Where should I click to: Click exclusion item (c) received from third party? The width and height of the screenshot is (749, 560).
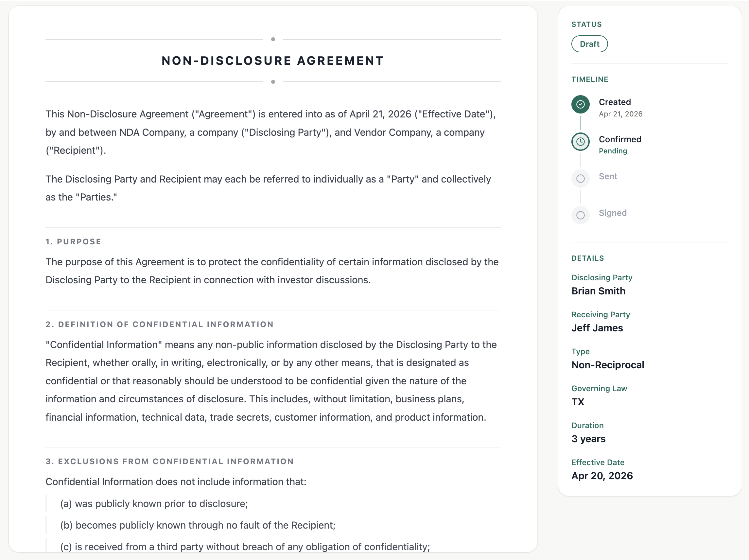245,547
